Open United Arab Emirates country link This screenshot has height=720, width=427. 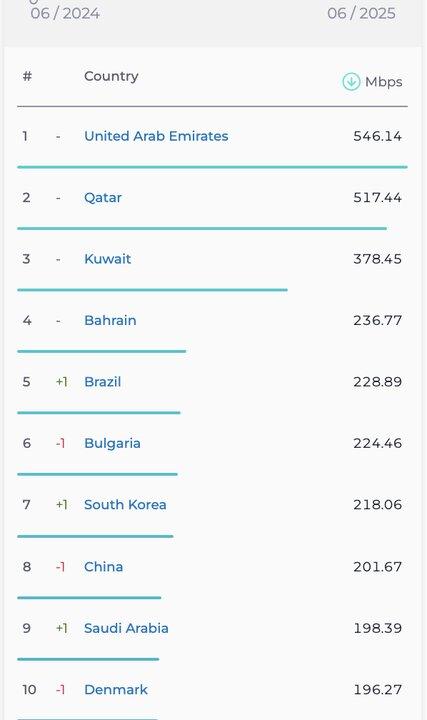[x=156, y=136]
